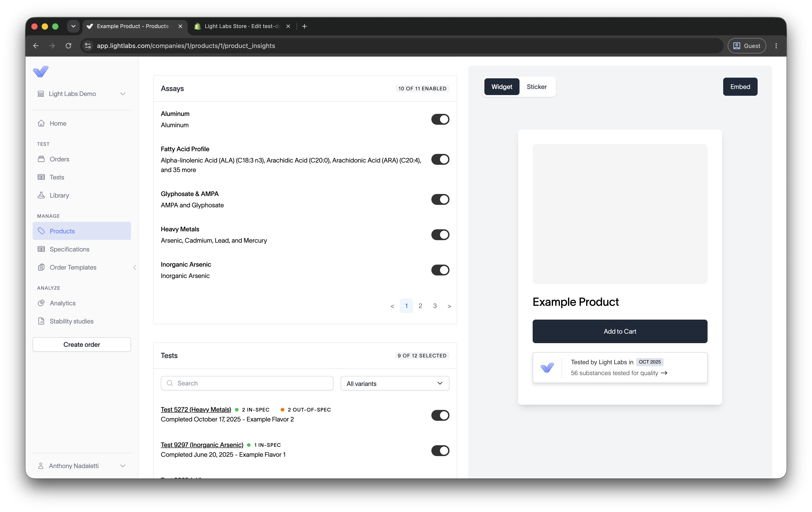Viewport: 812px width, 512px height.
Task: Click the Light Labs logo in the widget badge
Action: coord(547,368)
